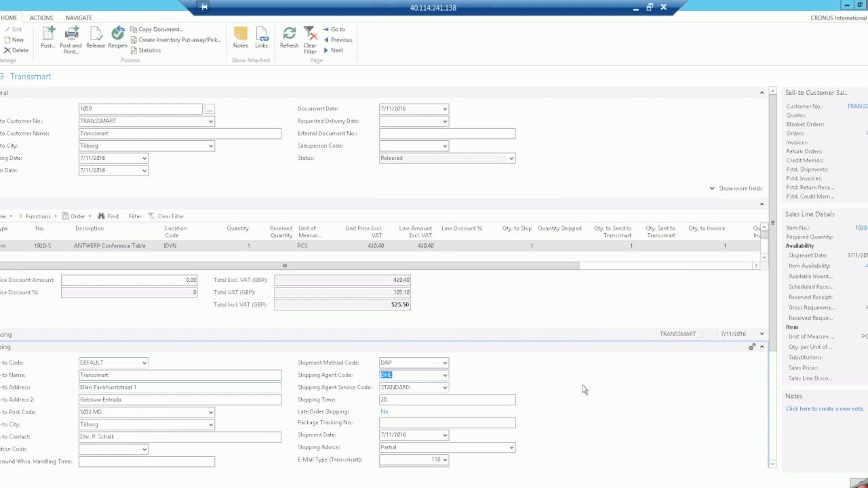
Task: Go to the Previous record
Action: tap(337, 40)
